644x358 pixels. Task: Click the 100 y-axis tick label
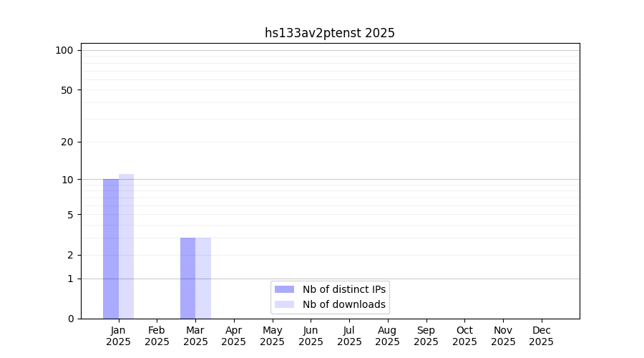point(64,50)
